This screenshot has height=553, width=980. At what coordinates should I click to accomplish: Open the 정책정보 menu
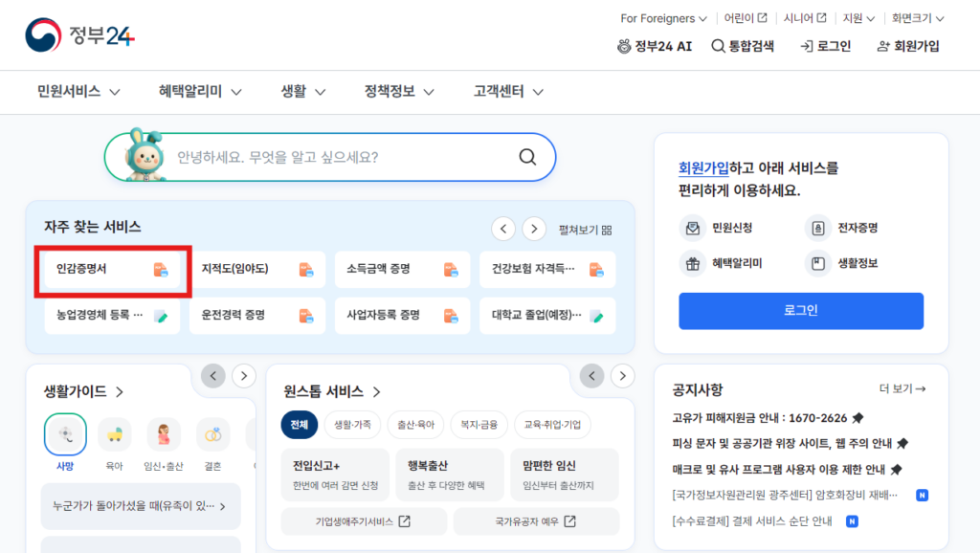pos(399,92)
